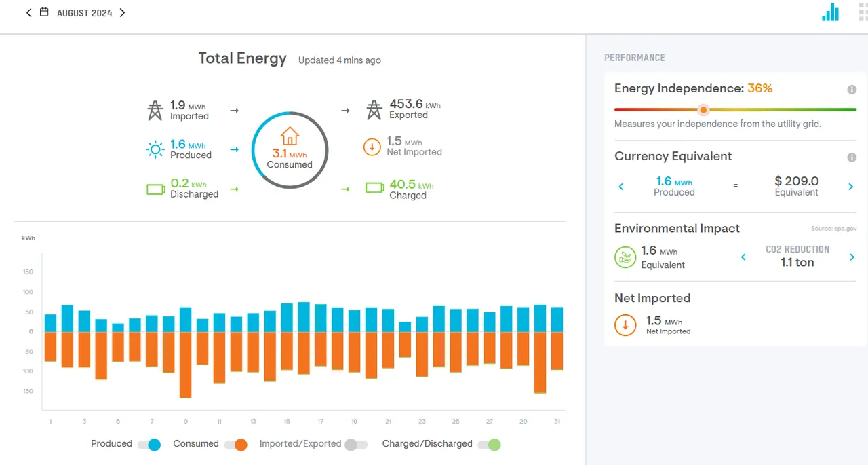Open Energy Independence info icon
The width and height of the screenshot is (868, 465).
pos(852,90)
